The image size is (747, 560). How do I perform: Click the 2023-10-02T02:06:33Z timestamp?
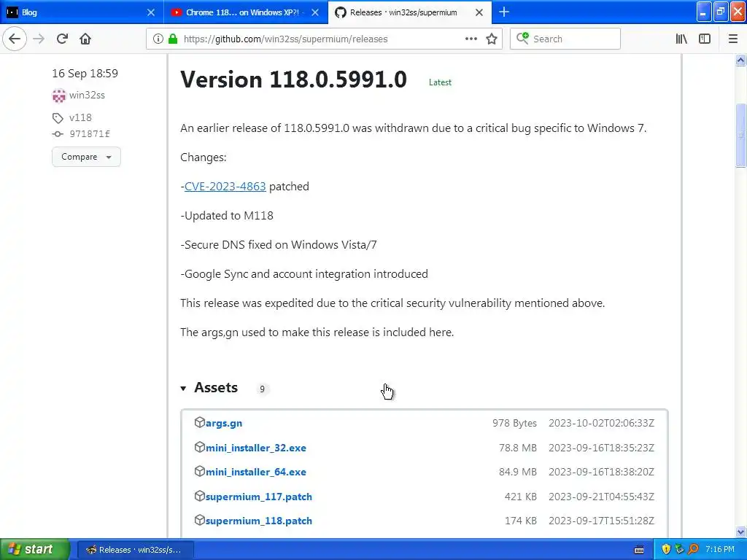601,423
